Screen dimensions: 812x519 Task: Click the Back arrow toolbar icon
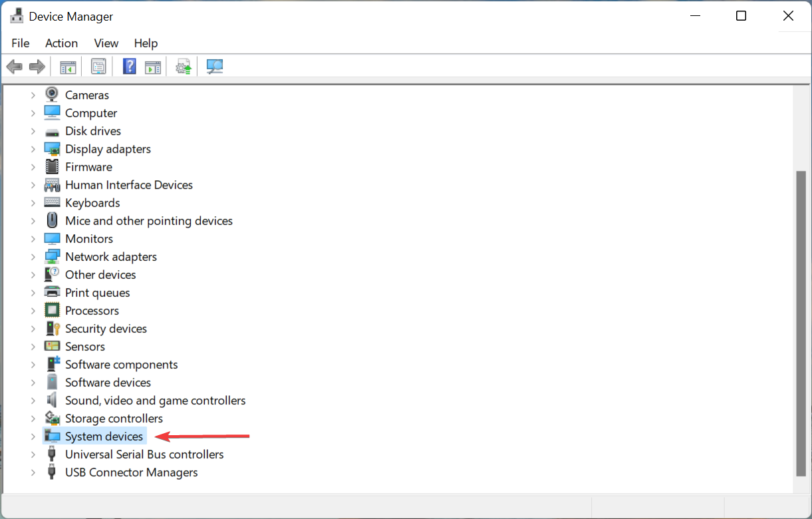(x=15, y=67)
